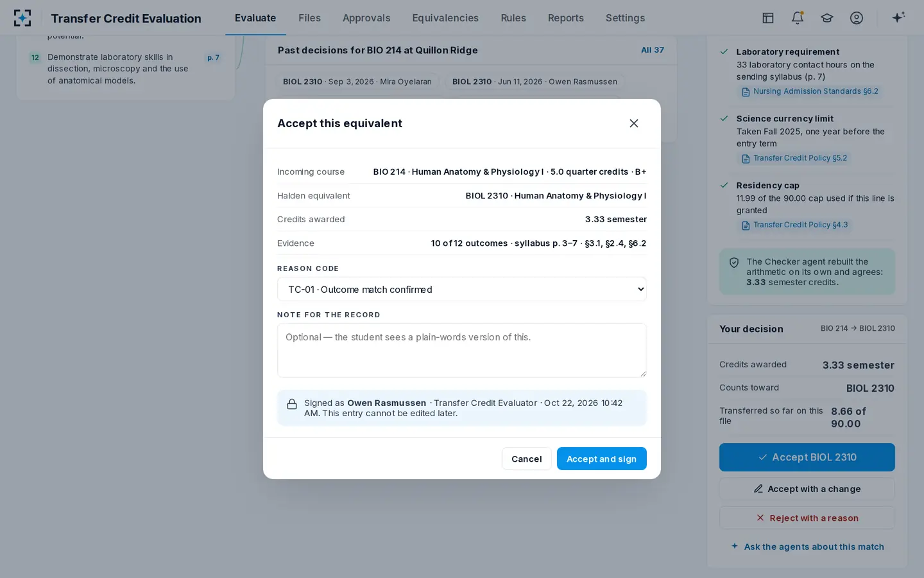Open the AI sparkle assistant icon
Viewport: 924px width, 578px height.
pos(898,17)
